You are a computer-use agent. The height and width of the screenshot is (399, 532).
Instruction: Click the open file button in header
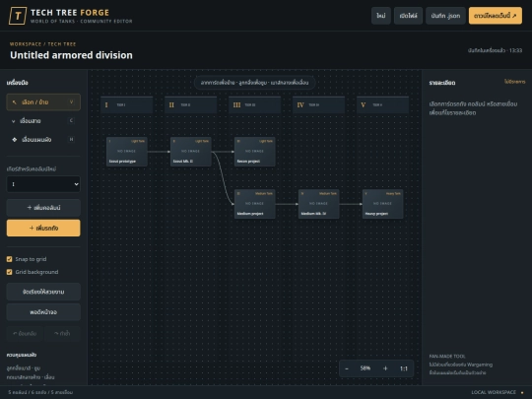click(x=408, y=16)
